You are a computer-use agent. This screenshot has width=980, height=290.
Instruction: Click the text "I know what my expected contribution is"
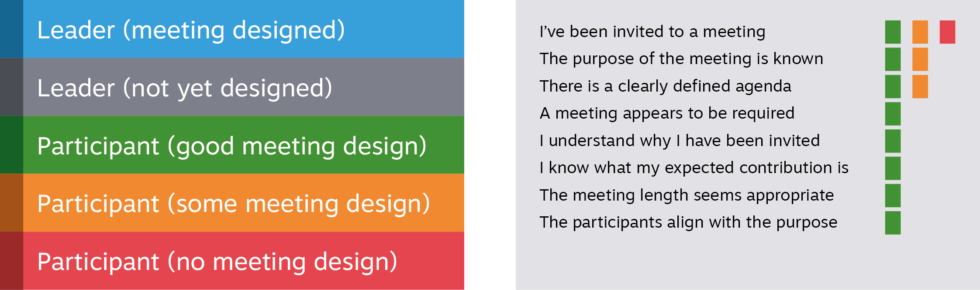pyautogui.click(x=694, y=168)
